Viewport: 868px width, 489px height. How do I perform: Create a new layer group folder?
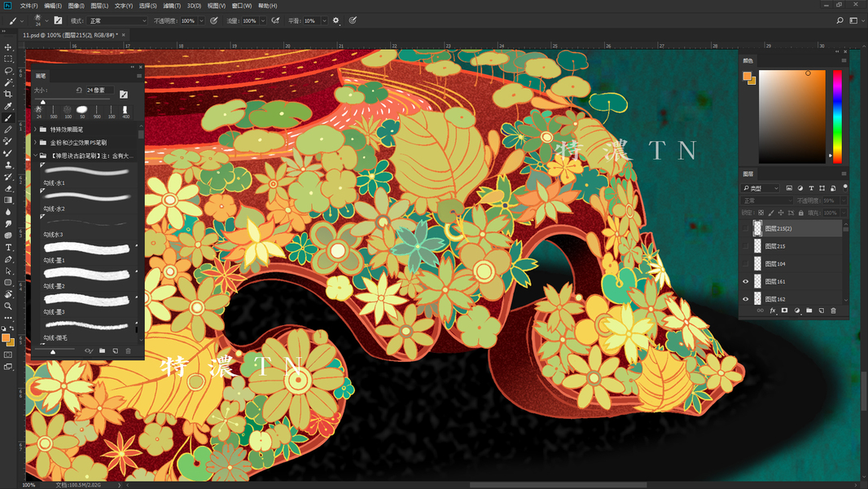809,311
